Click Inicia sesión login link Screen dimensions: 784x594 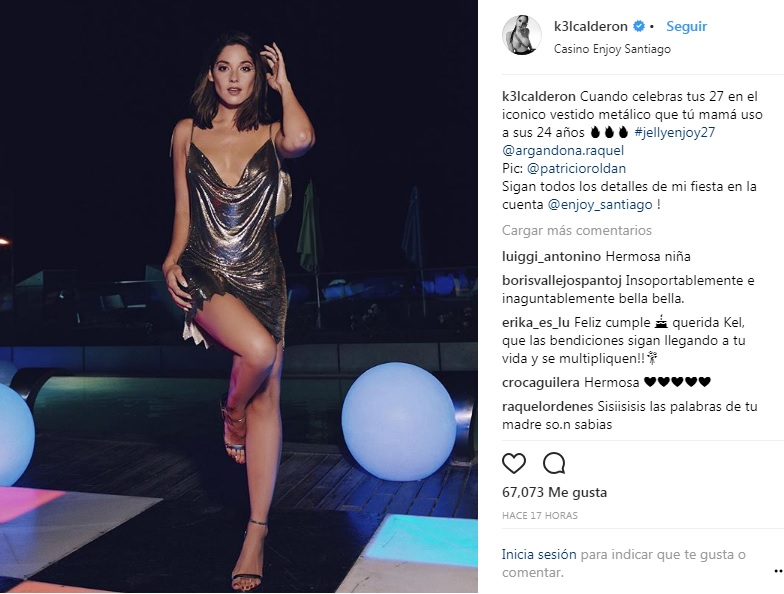(x=539, y=554)
